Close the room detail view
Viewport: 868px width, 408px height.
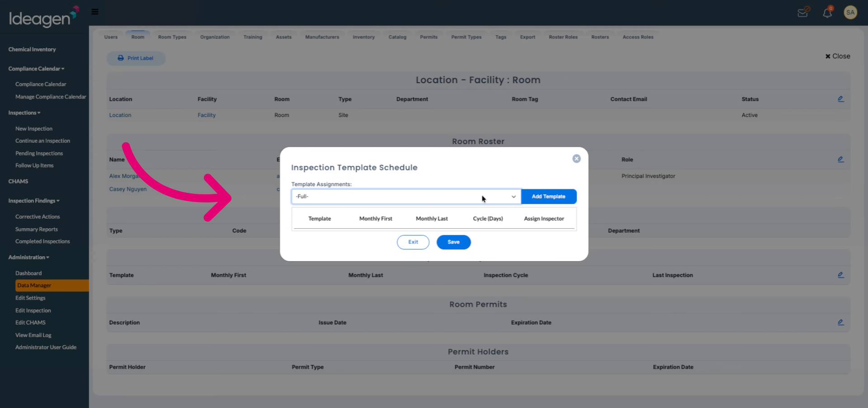[x=837, y=56]
